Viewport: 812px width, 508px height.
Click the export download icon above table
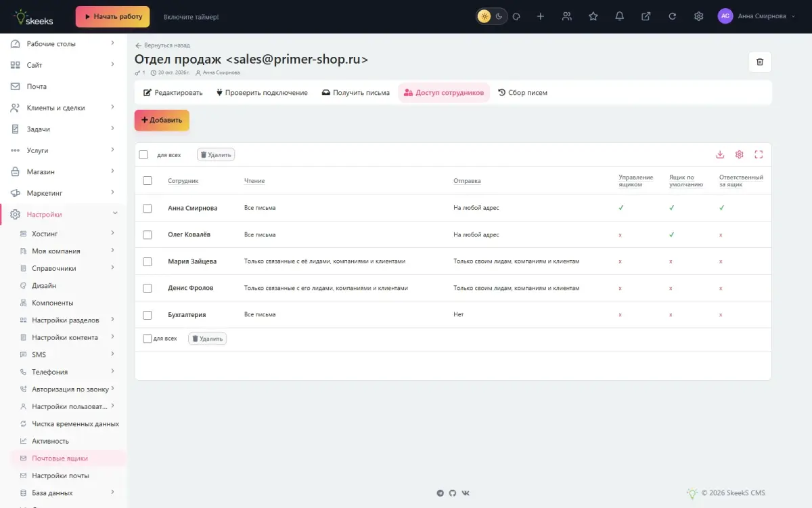720,154
